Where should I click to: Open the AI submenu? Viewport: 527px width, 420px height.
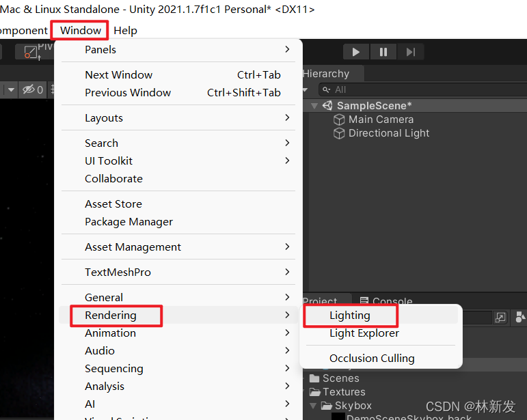click(178, 404)
